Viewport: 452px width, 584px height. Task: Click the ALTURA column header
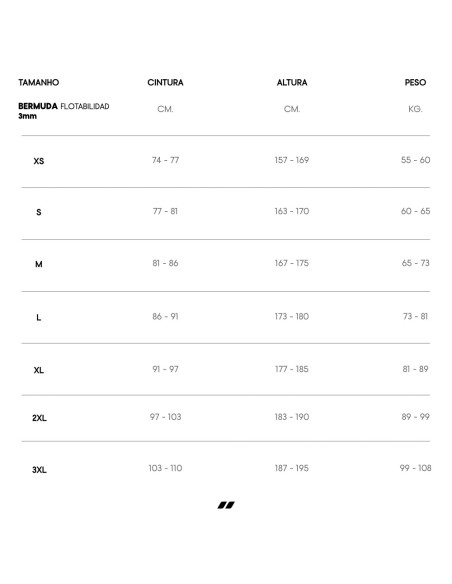coord(292,82)
